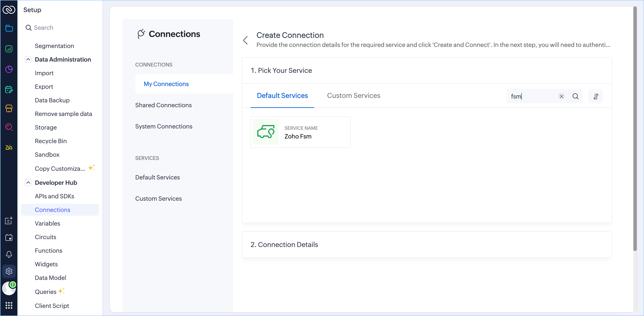Open System Connections
Viewport: 644px width, 316px height.
click(164, 126)
